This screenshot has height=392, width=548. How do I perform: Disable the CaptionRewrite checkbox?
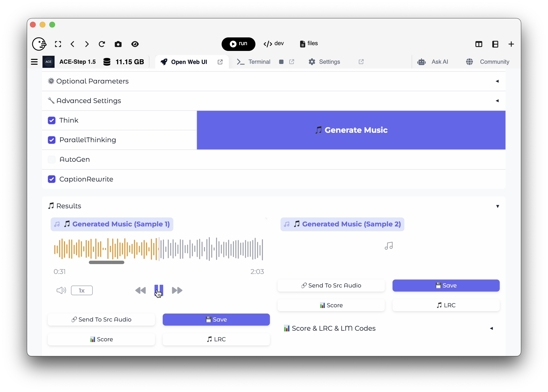click(52, 179)
